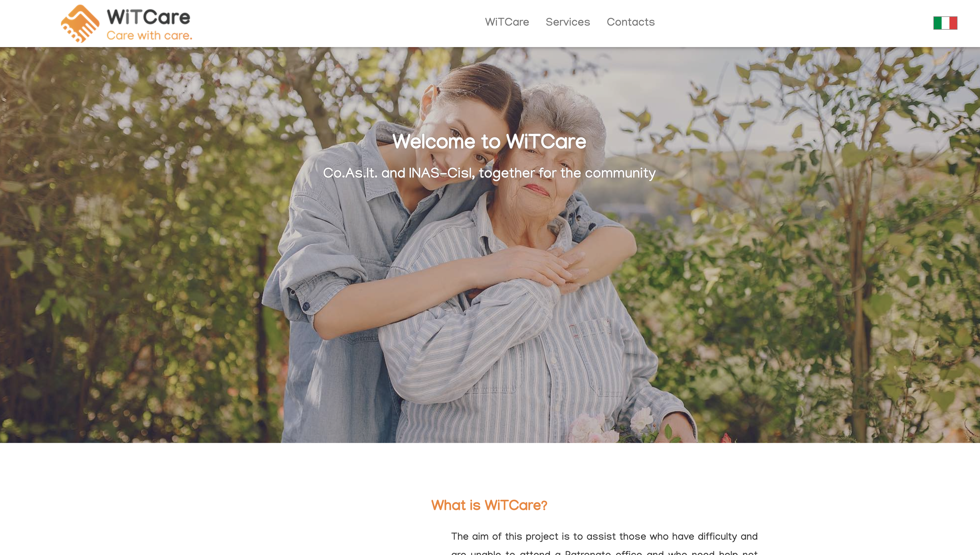Open the WiTCare navigation menu item
The width and height of the screenshot is (980, 555).
[507, 22]
